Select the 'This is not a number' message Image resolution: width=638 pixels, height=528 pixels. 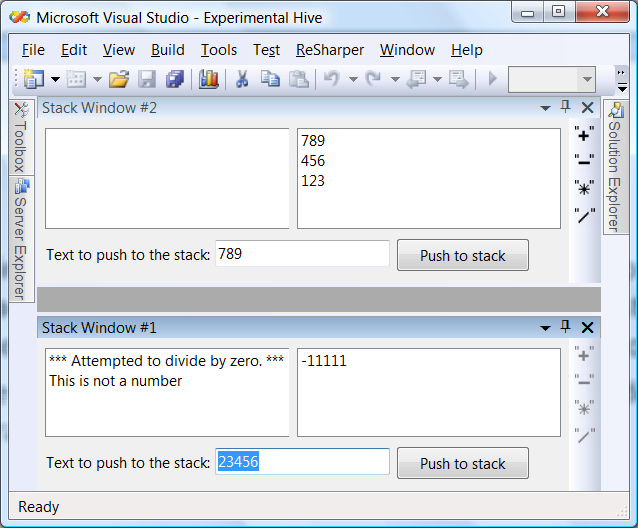click(116, 381)
